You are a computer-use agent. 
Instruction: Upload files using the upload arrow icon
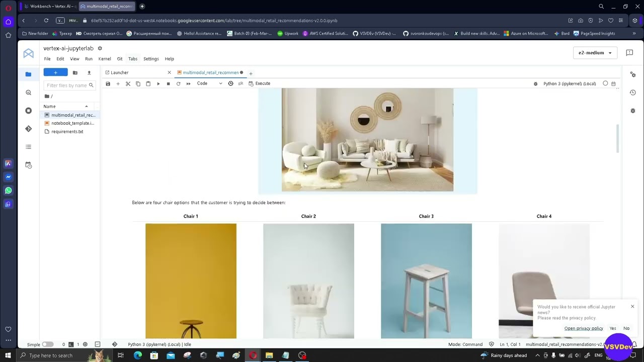pos(89,72)
